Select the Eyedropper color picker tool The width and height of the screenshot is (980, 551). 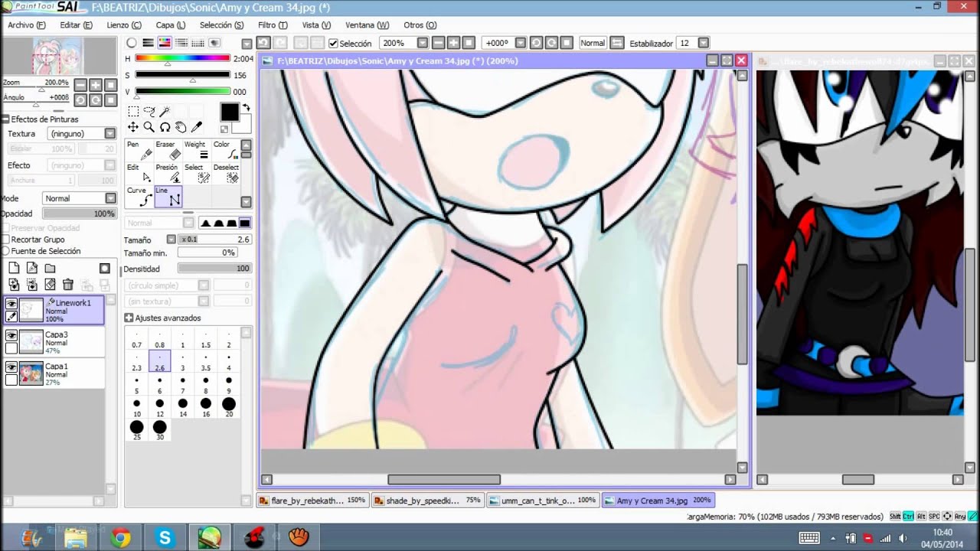[x=197, y=127]
